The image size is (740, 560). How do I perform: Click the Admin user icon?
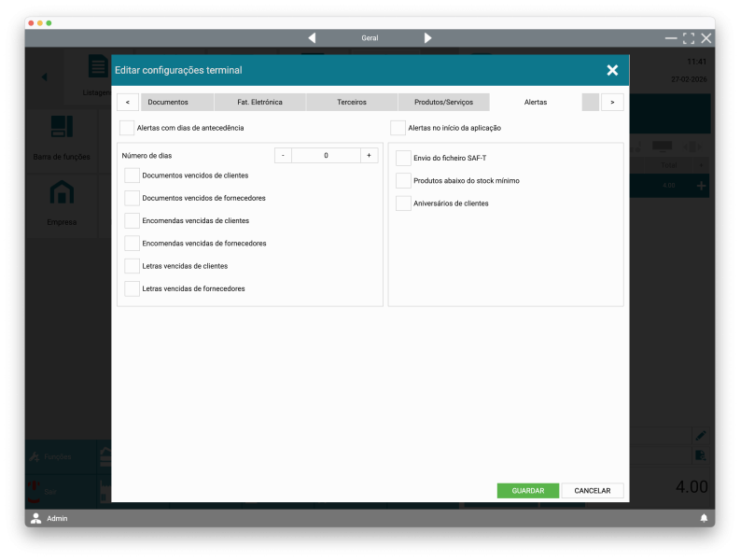click(36, 518)
